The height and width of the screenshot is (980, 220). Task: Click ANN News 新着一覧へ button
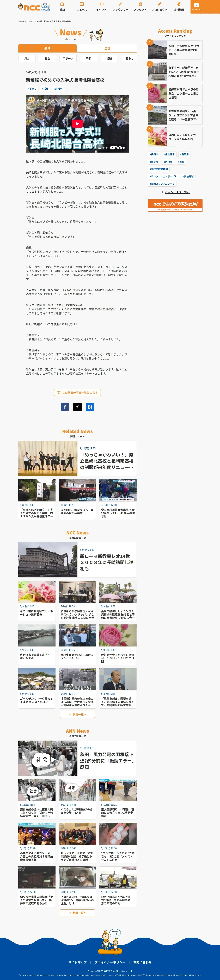[77, 913]
